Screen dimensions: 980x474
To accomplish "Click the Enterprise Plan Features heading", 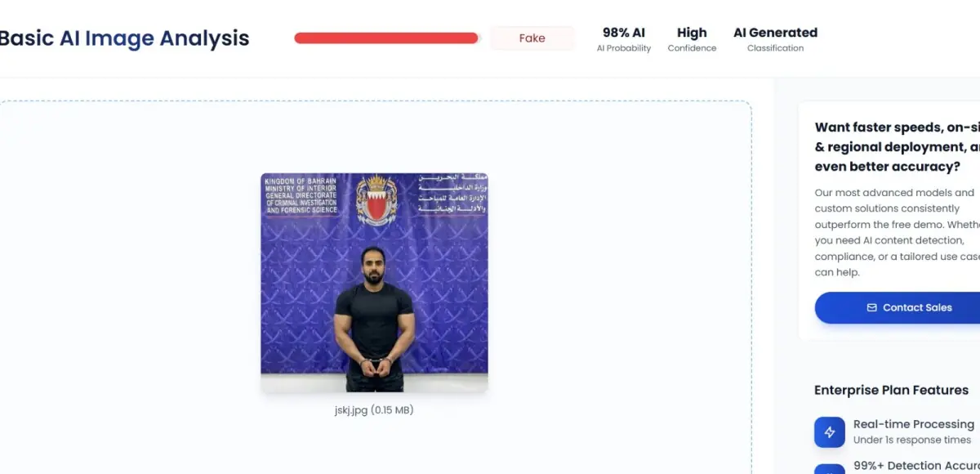I will point(891,390).
